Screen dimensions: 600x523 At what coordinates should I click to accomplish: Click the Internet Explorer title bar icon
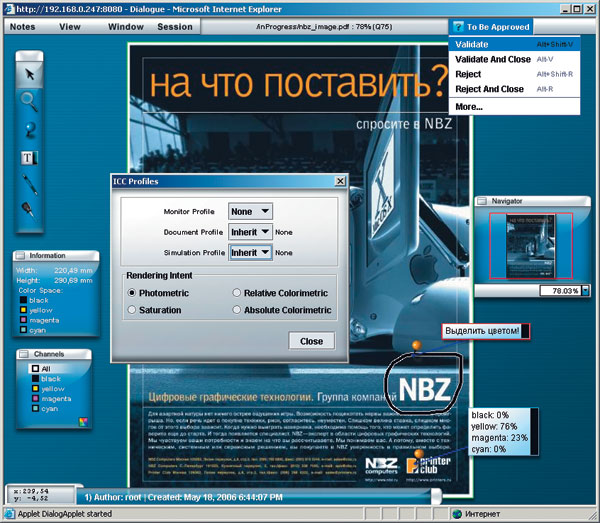pyautogui.click(x=8, y=9)
